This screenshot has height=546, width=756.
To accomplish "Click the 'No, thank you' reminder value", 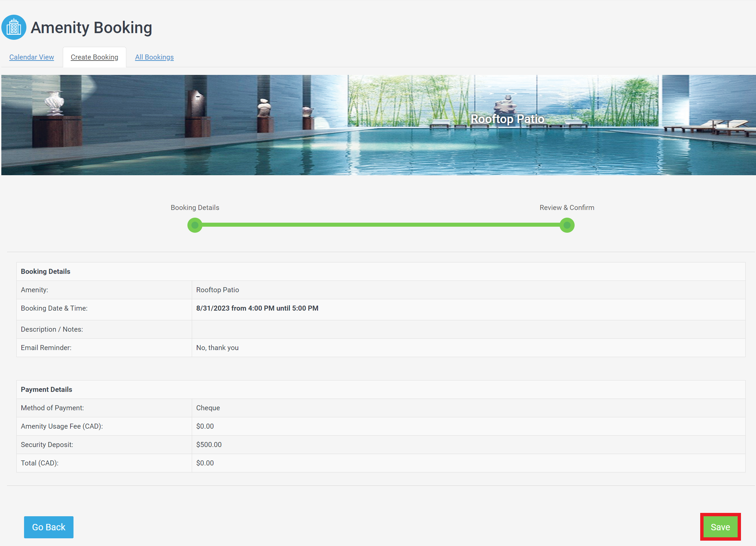I will (x=217, y=348).
